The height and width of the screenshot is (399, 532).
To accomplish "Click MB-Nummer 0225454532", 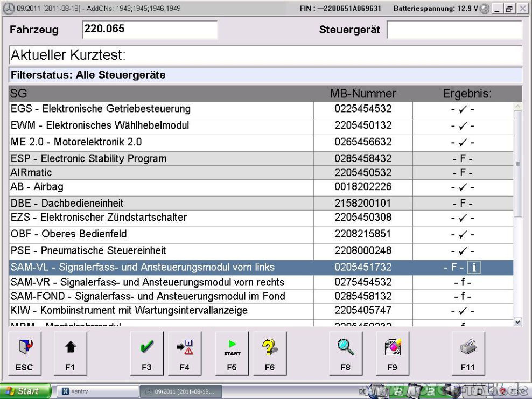I will click(x=363, y=109).
